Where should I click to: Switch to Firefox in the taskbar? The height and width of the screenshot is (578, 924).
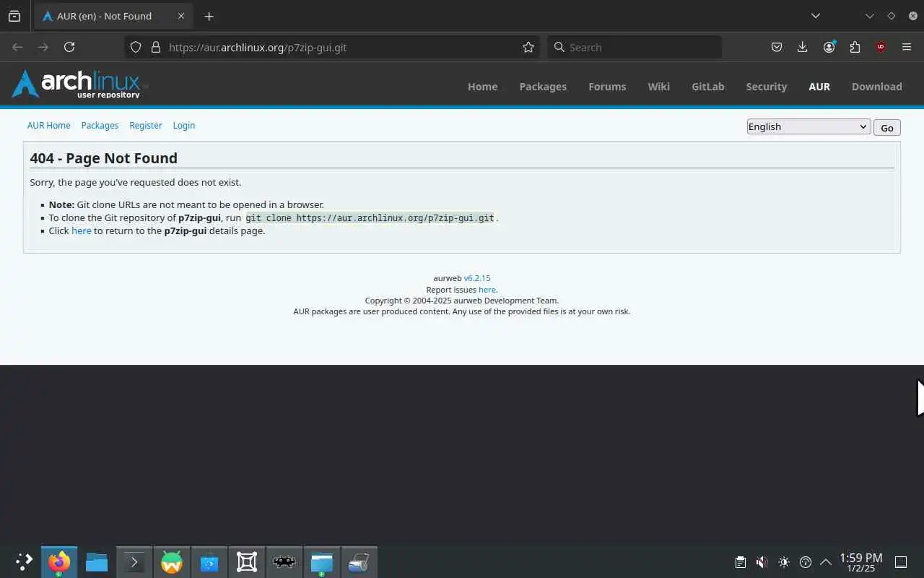tap(59, 562)
